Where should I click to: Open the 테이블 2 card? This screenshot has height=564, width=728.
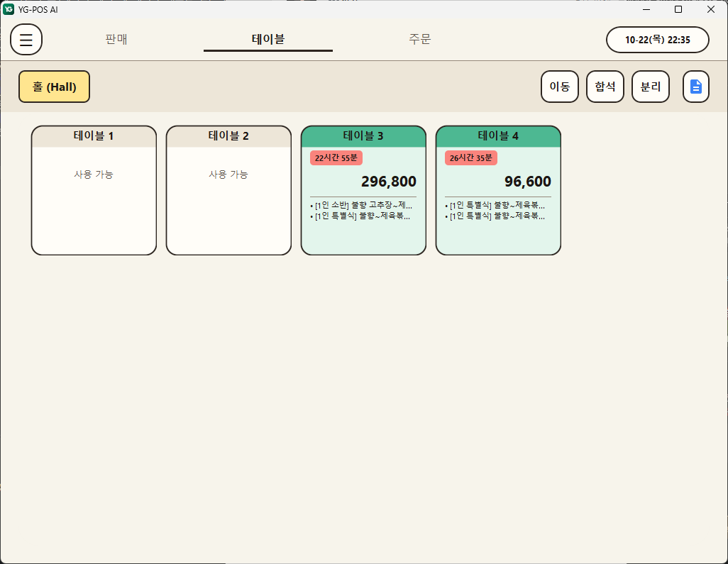228,190
